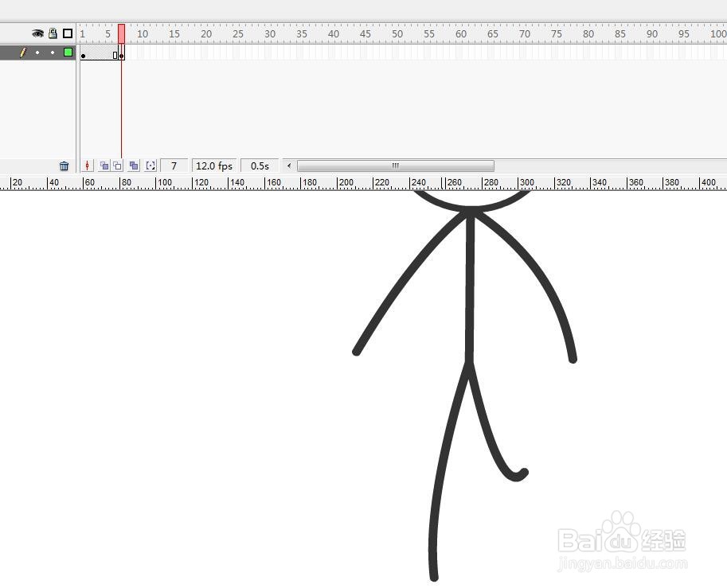Click the center frame icon
The image size is (727, 588).
click(x=87, y=165)
